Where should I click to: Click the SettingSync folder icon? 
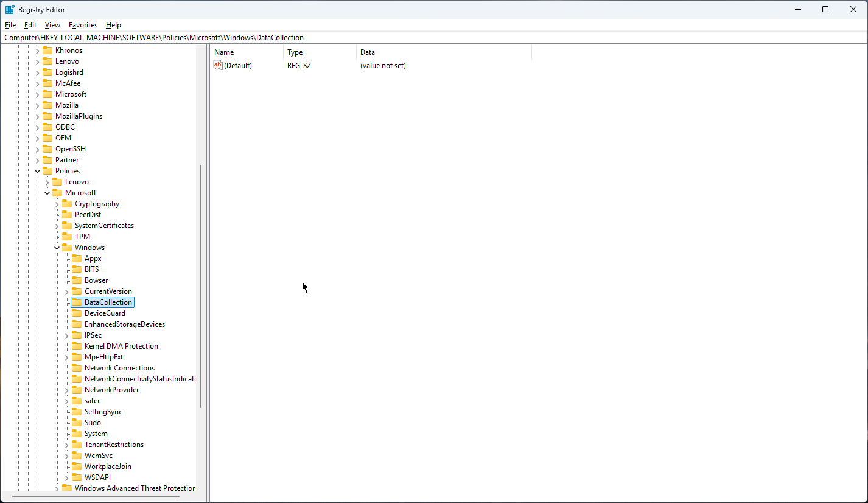[77, 412]
